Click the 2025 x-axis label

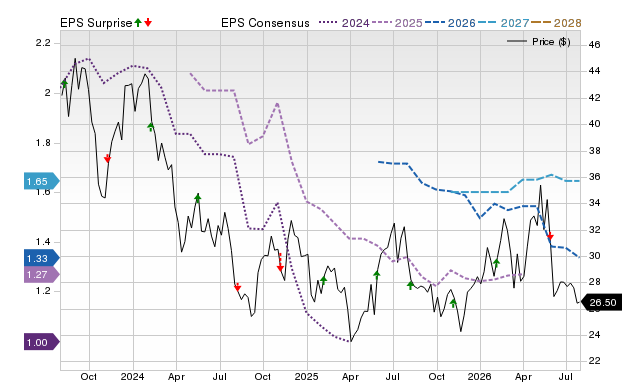click(307, 376)
